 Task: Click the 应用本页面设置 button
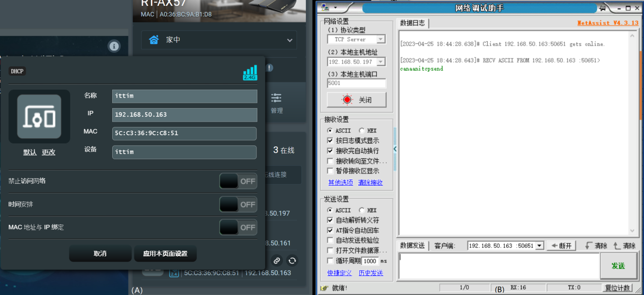(165, 254)
